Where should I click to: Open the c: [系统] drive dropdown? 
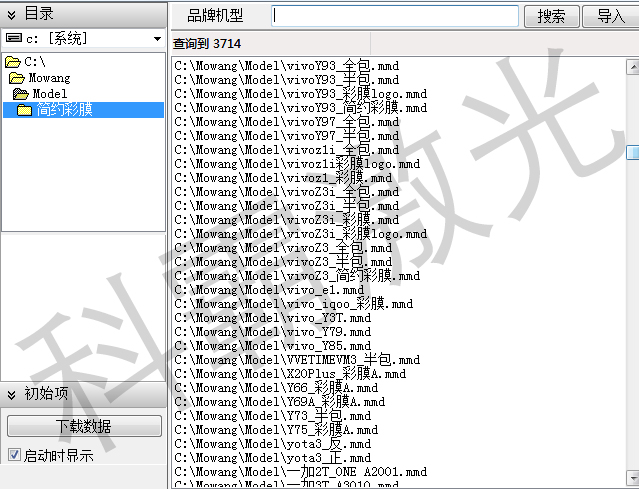[157, 38]
